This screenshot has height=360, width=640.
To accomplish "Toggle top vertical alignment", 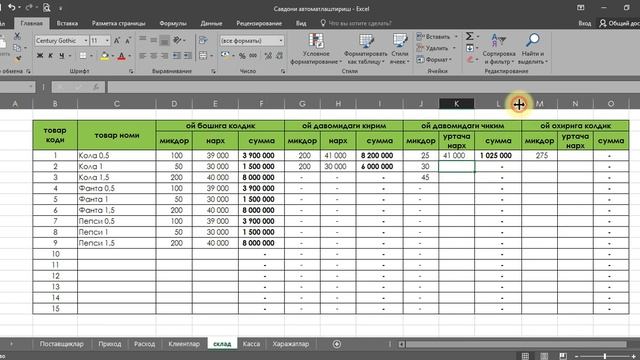I will (x=142, y=40).
